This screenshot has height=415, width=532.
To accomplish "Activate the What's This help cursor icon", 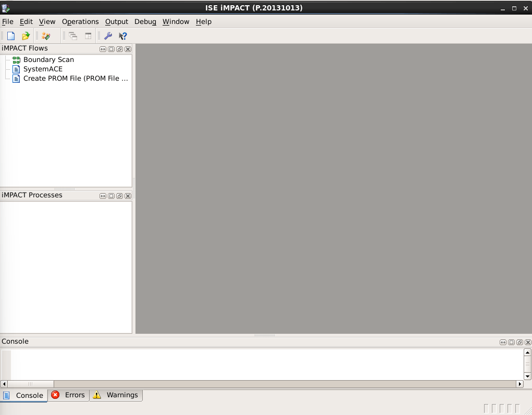I will pos(123,36).
